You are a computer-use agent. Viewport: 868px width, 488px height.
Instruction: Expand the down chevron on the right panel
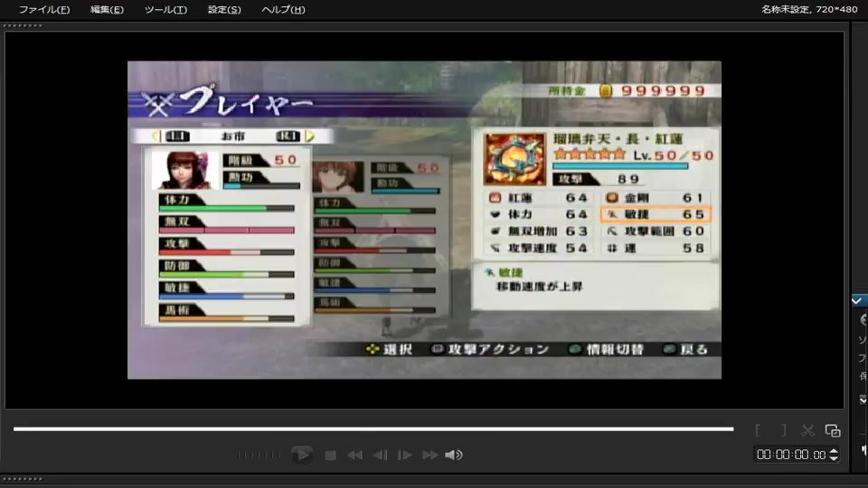coord(863,399)
